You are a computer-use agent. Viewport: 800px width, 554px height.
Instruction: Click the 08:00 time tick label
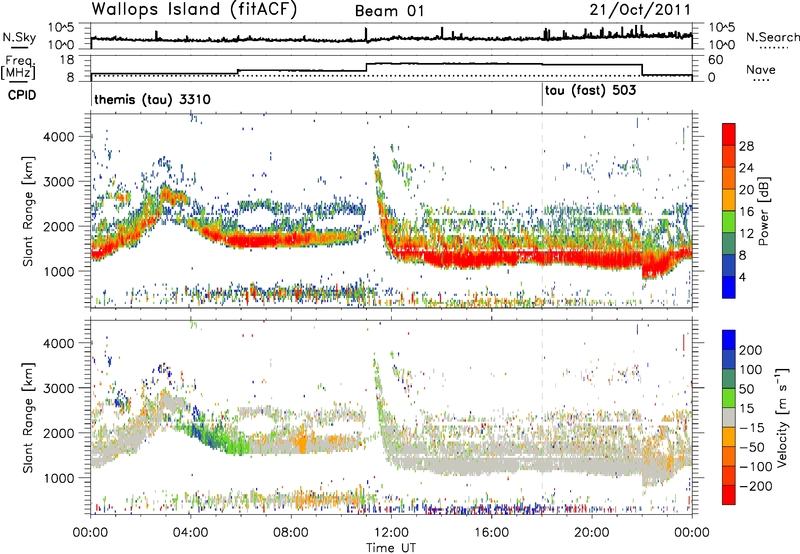point(291,533)
